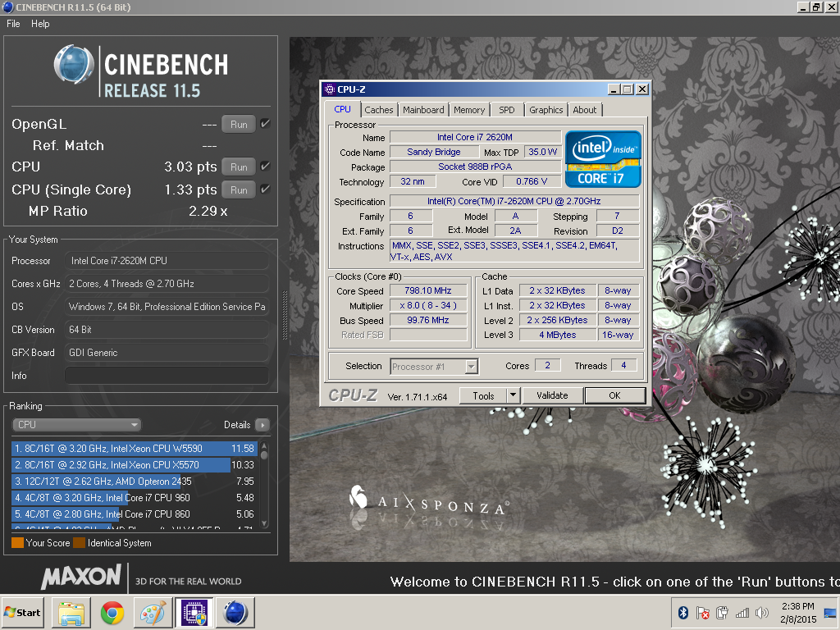Open Action Center flag tray icon
Viewport: 840px width, 630px height.
702,612
